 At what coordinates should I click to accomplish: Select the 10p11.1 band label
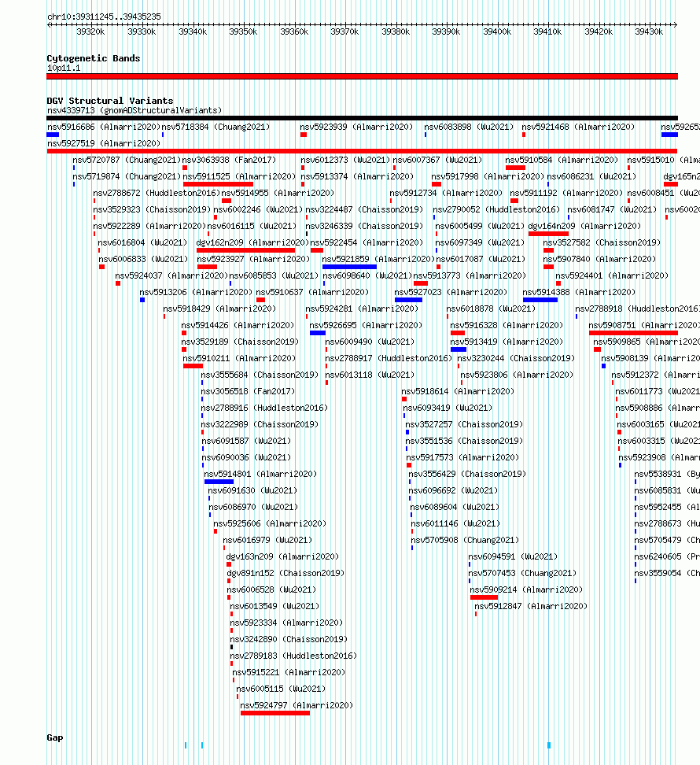tap(64, 68)
